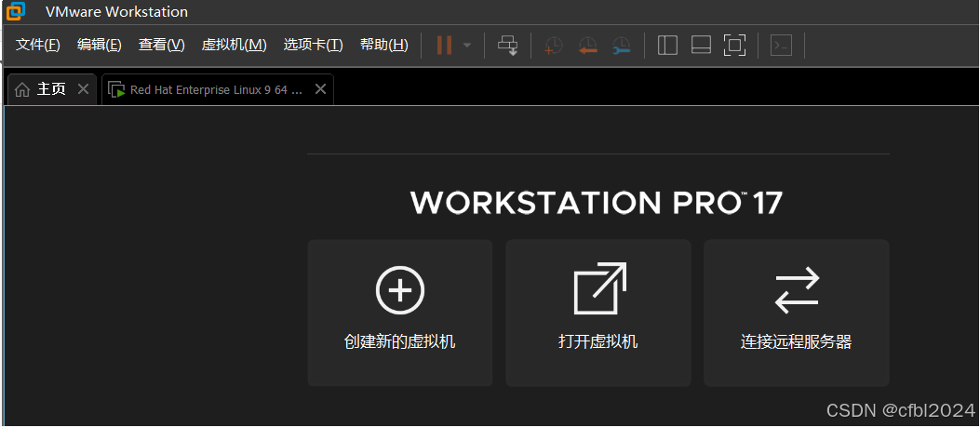Image resolution: width=980 pixels, height=427 pixels.
Task: Open the 帮助(H) menu
Action: [x=384, y=45]
